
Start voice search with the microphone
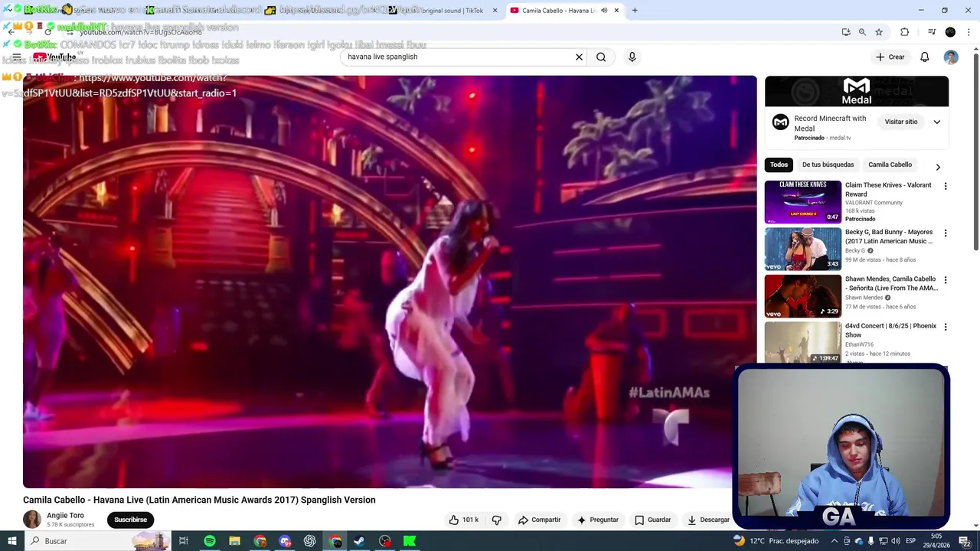tap(632, 57)
